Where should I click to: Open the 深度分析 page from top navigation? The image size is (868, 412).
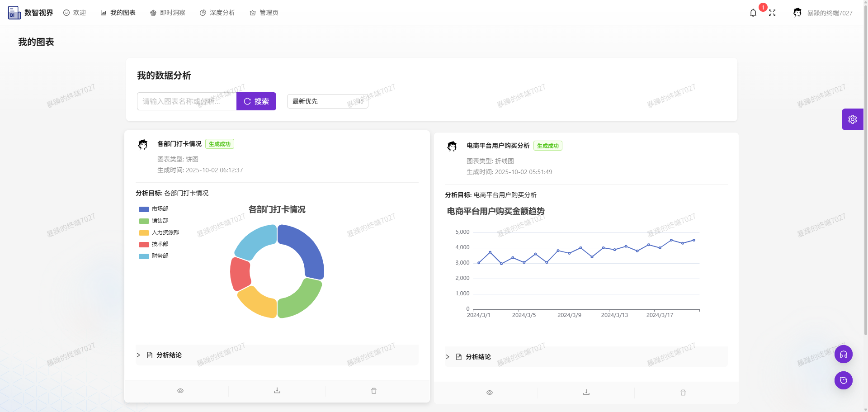tap(217, 12)
